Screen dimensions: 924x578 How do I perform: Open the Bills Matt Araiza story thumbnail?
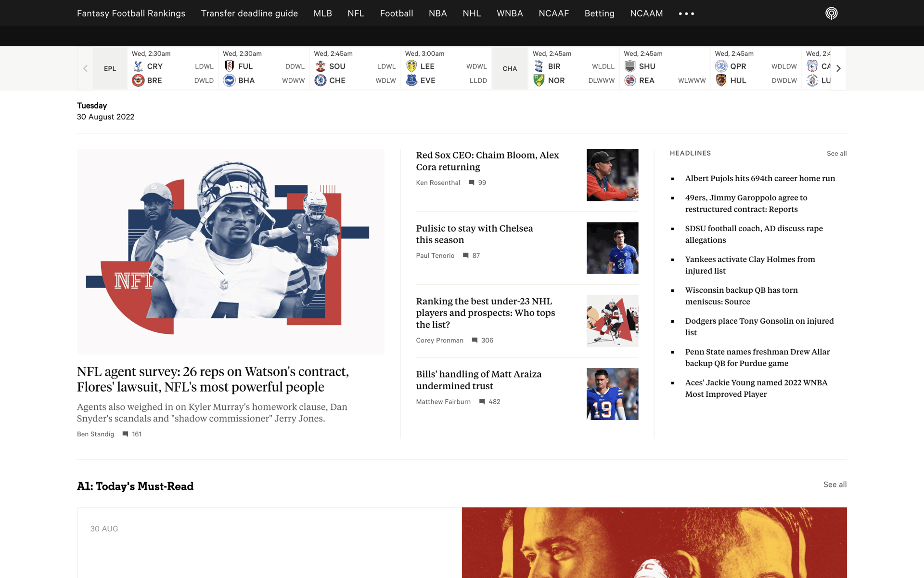click(x=612, y=394)
